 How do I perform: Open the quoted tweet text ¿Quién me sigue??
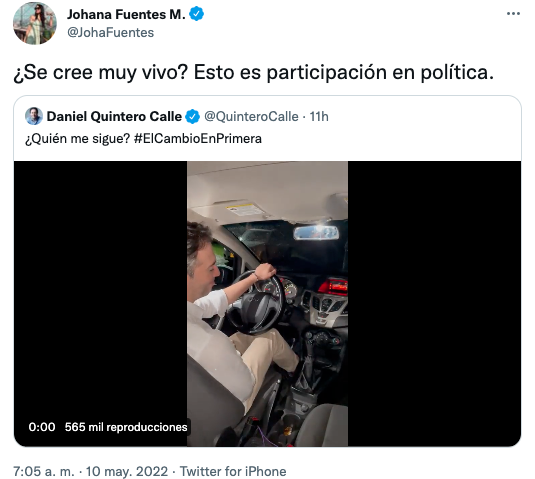[x=77, y=139]
